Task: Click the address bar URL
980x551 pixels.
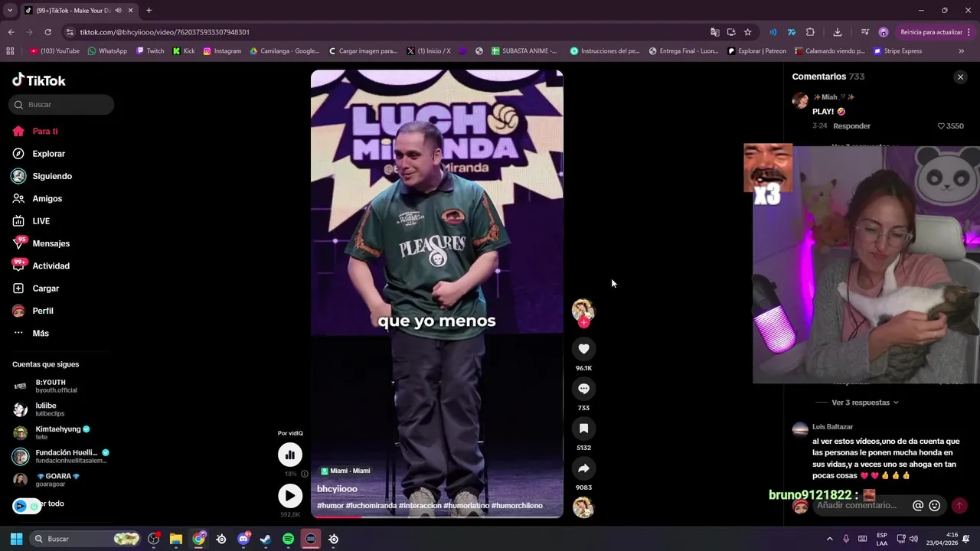Action: [x=165, y=32]
